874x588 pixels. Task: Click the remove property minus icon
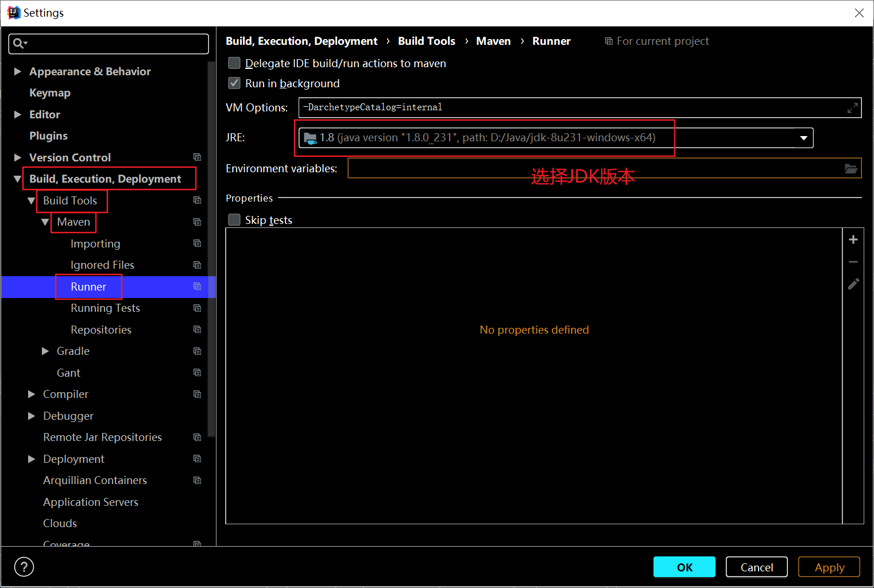coord(853,261)
